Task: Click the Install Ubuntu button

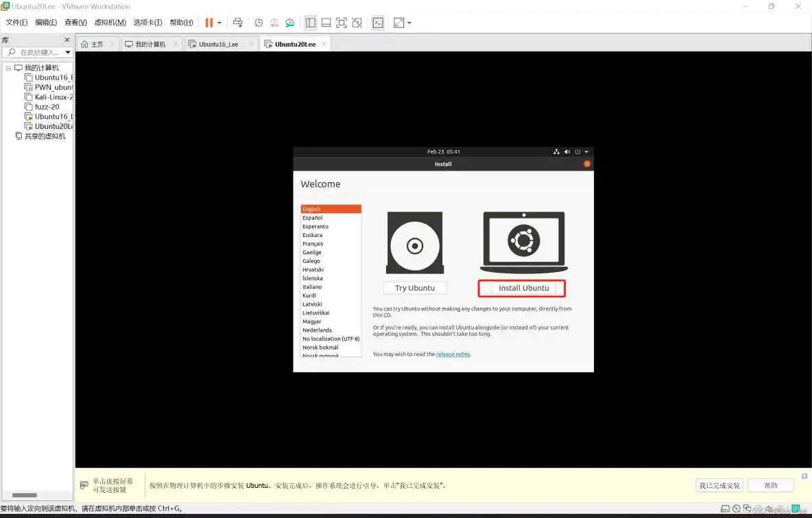Action: click(x=521, y=288)
